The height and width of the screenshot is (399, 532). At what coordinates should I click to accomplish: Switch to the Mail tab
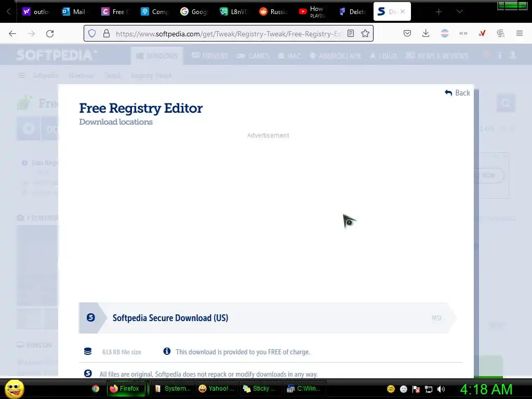point(76,11)
